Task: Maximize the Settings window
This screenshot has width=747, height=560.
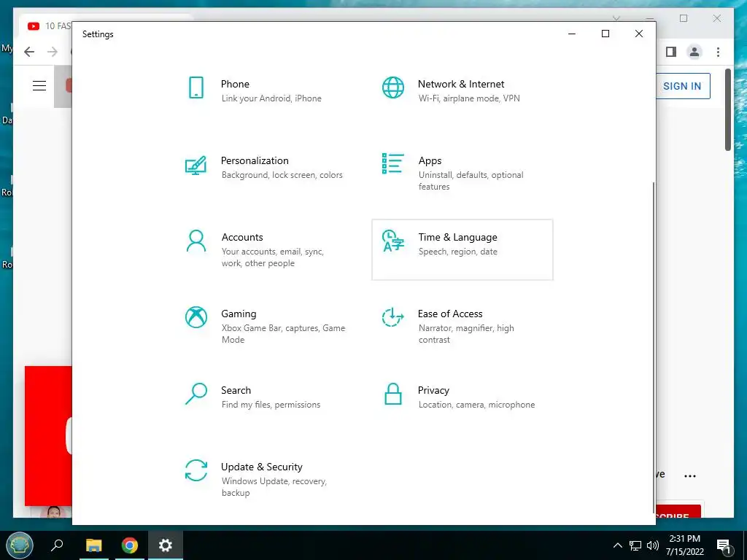Action: [x=605, y=34]
